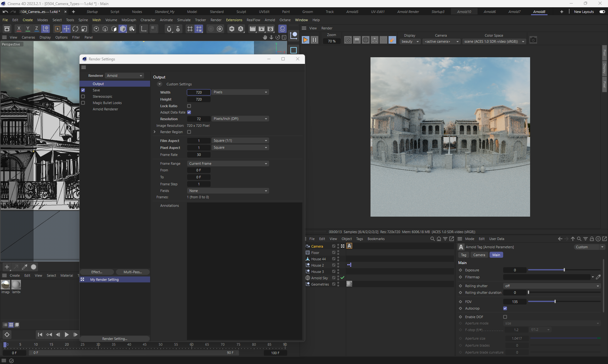608x364 pixels.
Task: Click the Height input field
Action: point(199,99)
